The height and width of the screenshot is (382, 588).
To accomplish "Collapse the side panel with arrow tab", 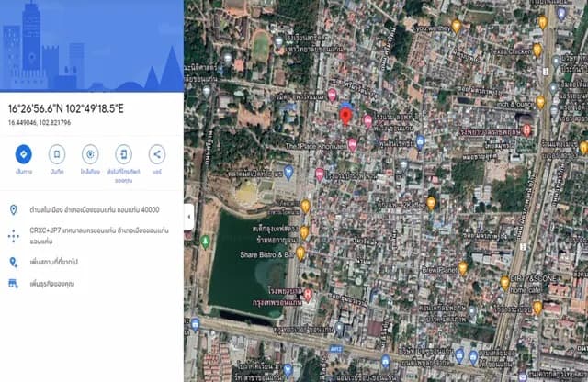I will coord(188,217).
